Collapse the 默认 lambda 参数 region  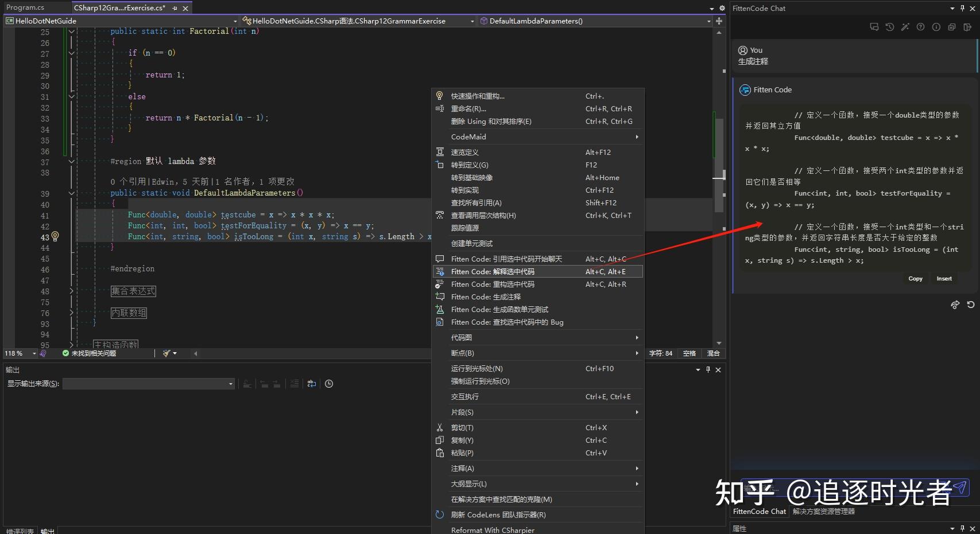[71, 162]
